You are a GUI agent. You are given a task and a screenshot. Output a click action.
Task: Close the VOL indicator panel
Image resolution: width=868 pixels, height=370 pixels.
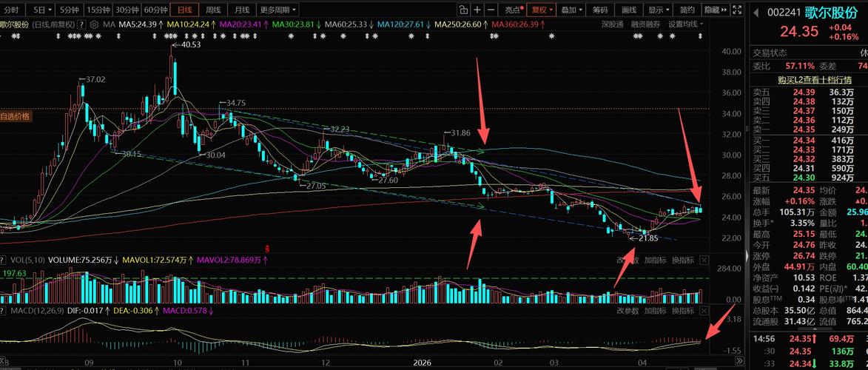tap(704, 260)
